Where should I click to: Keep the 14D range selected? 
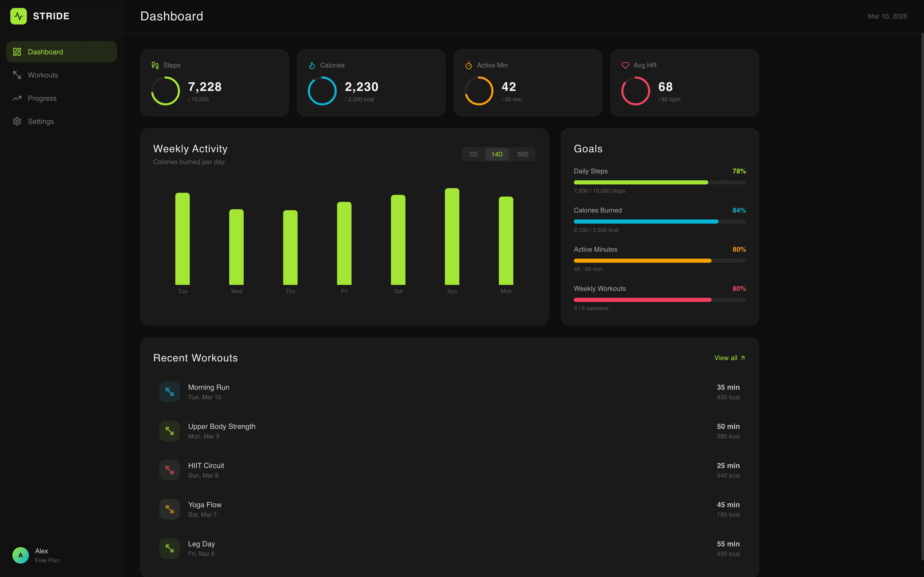tap(497, 154)
